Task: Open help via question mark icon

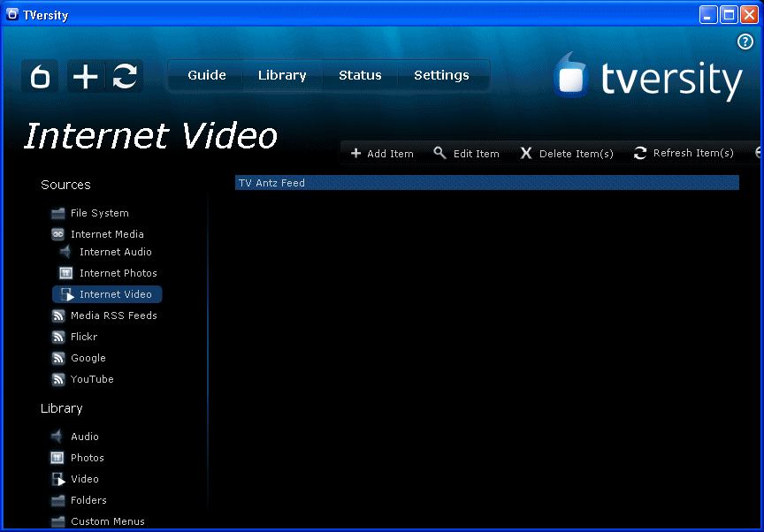Action: click(745, 42)
